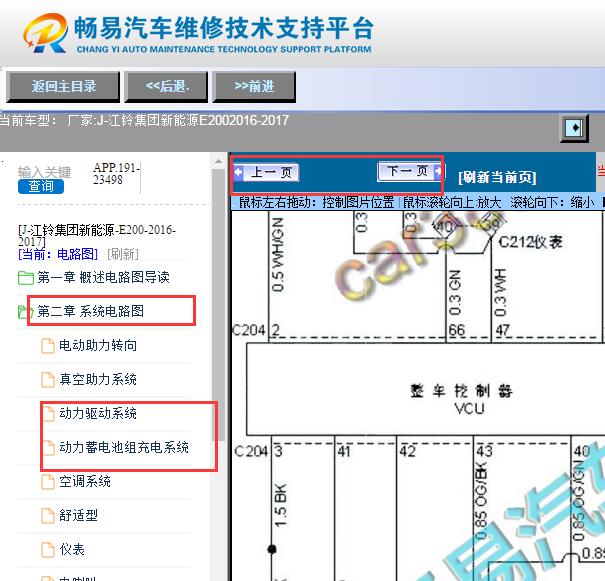The width and height of the screenshot is (605, 581).
Task: Open the 电动助力转向 diagram
Action: click(98, 345)
